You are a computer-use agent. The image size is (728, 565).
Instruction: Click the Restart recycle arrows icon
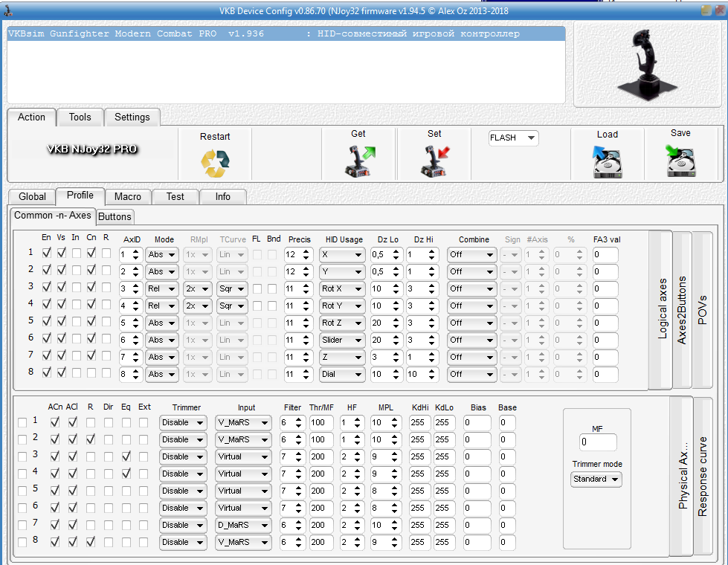tap(215, 163)
